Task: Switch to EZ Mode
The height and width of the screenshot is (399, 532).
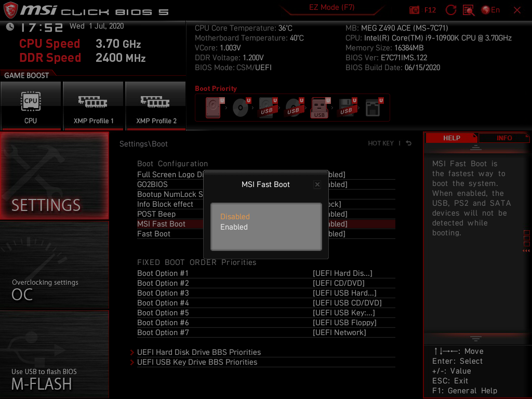Action: [x=331, y=7]
